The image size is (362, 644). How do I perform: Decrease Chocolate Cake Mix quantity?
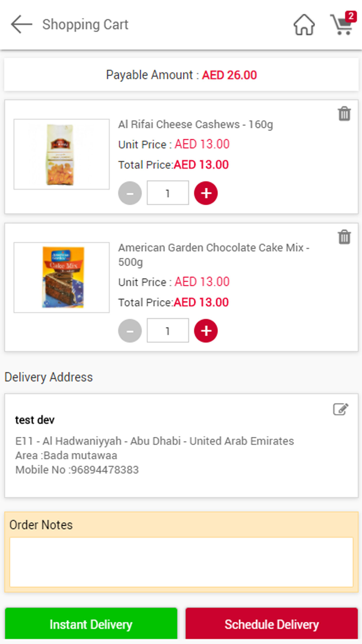130,331
